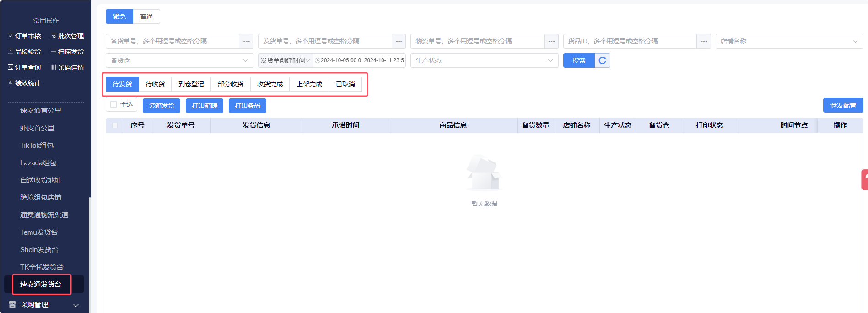
Task: Toggle the table header row checkbox
Action: [115, 125]
